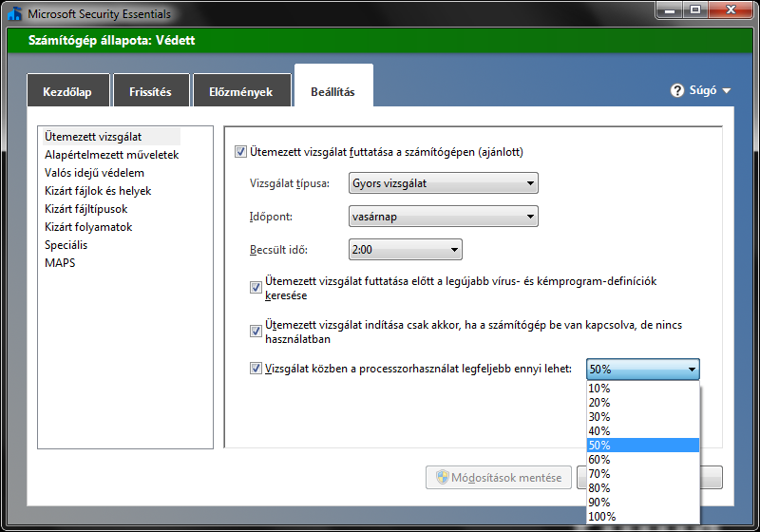Click the Microsoft Security Essentials title bar icon
Viewport: 760px width, 532px height.
coord(14,13)
